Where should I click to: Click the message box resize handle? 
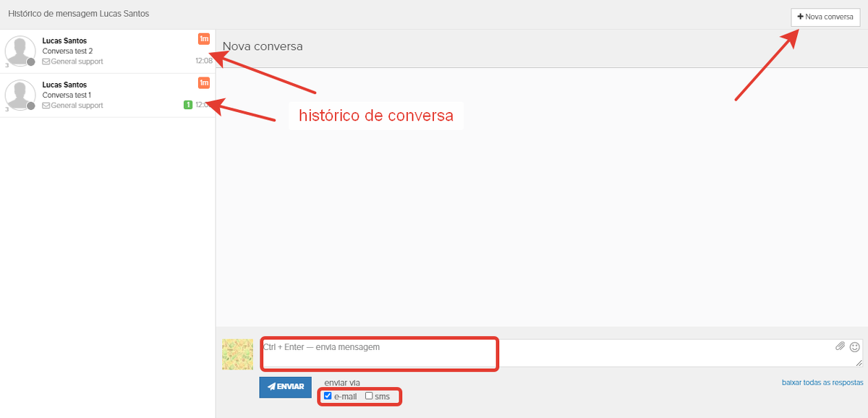859,364
